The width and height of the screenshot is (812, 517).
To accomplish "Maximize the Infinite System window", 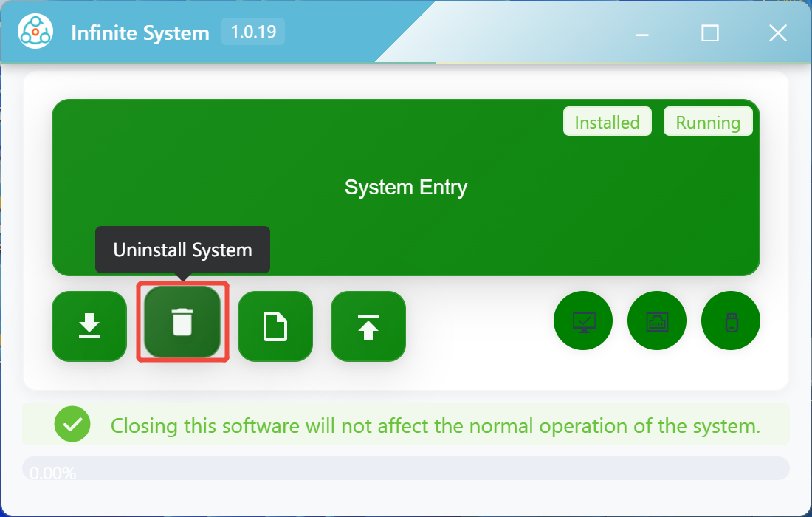I will click(710, 33).
